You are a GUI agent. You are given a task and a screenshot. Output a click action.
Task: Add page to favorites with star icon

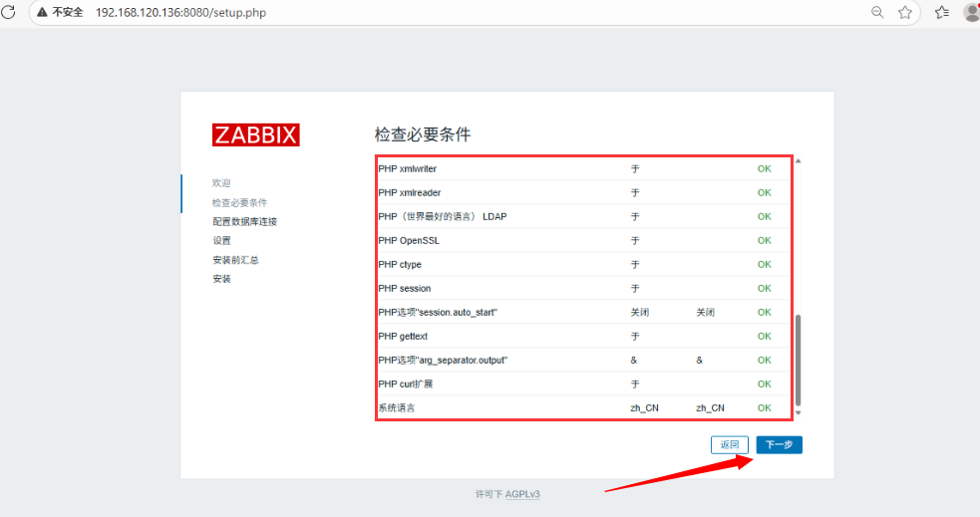[x=905, y=13]
